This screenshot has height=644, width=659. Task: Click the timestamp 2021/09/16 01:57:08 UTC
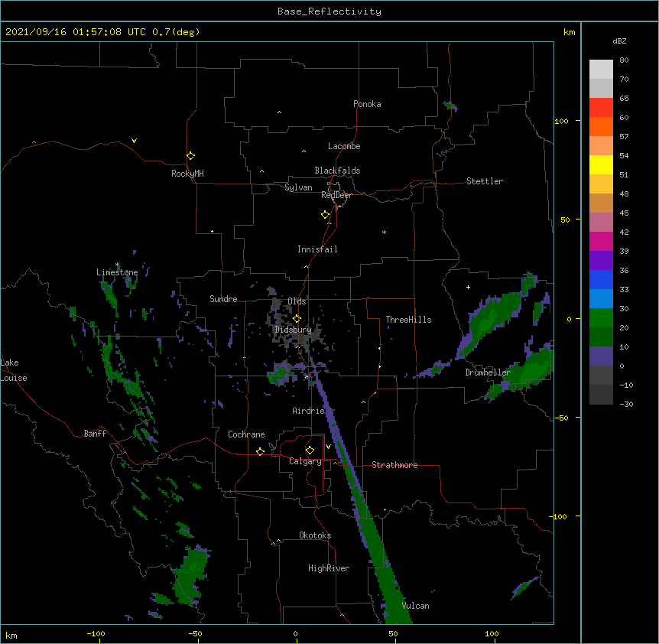click(x=76, y=32)
